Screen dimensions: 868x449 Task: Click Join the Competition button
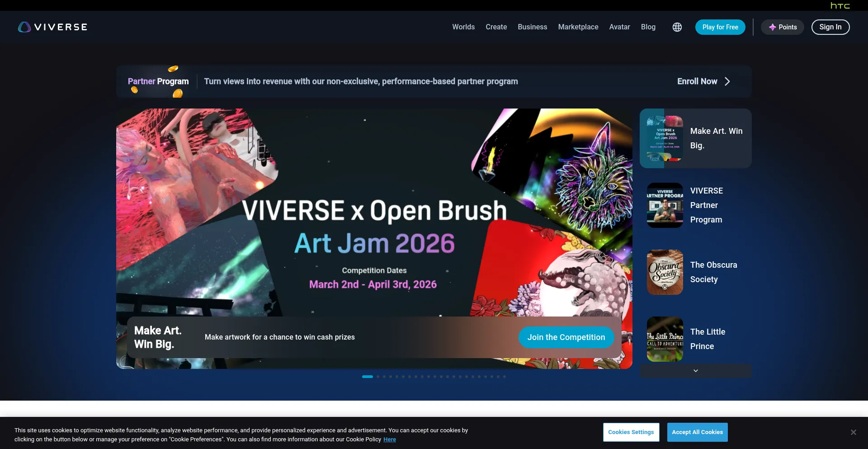566,337
